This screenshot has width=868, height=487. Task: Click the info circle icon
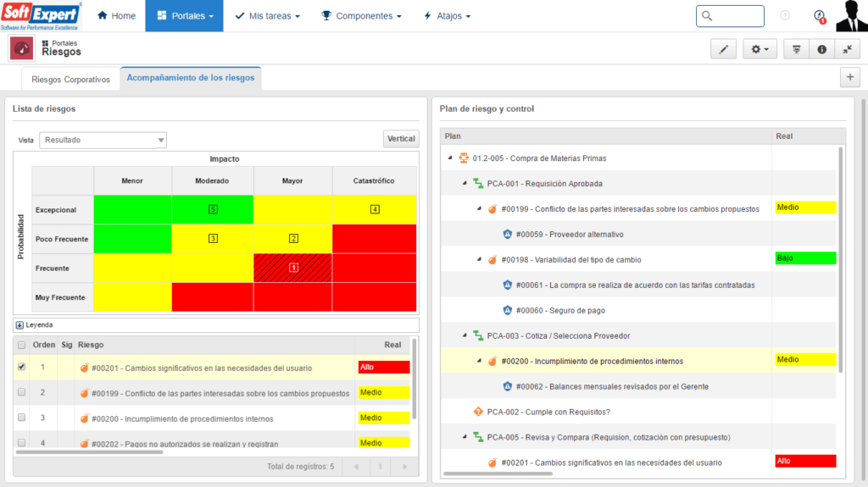coord(821,49)
